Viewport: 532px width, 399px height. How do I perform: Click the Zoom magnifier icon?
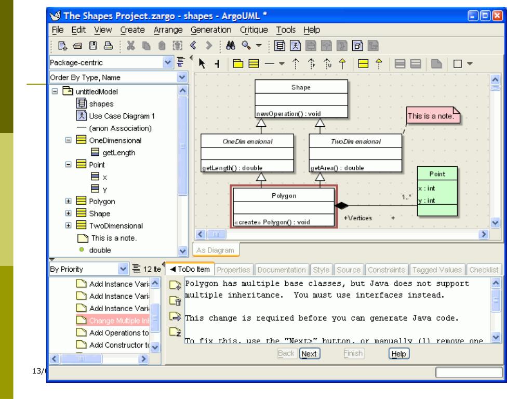(246, 45)
